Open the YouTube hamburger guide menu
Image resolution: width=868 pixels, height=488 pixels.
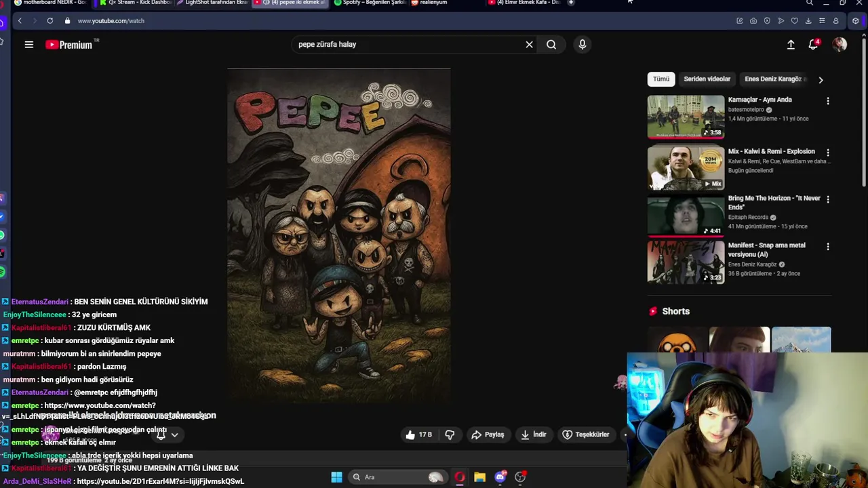pos(29,45)
